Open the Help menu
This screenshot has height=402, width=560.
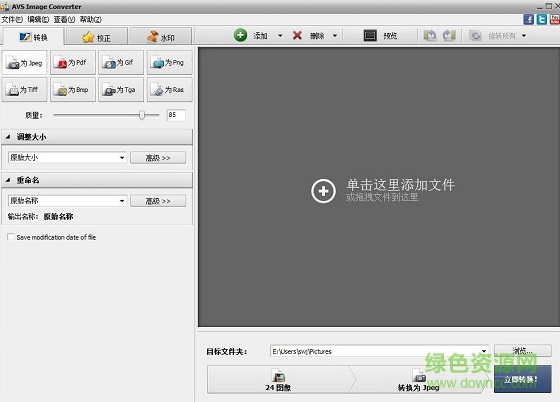pyautogui.click(x=91, y=19)
